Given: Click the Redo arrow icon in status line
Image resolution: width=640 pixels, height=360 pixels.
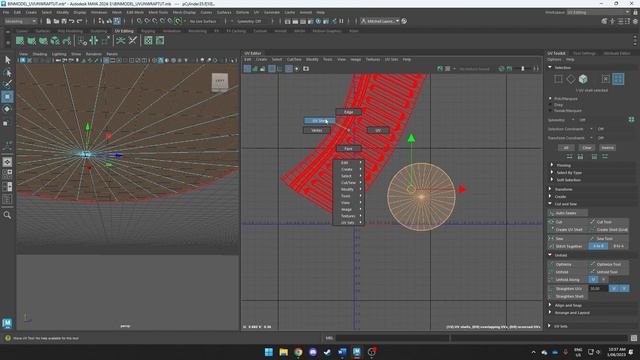Looking at the screenshot, I should click(x=80, y=21).
